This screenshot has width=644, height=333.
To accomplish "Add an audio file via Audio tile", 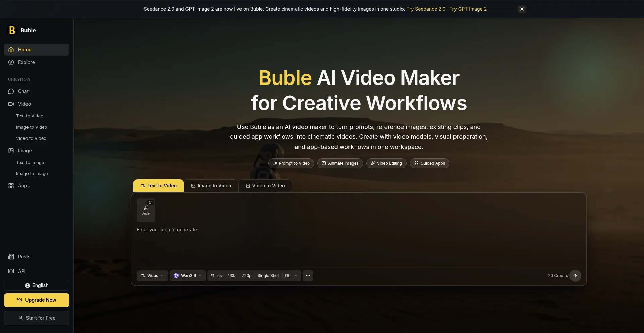I will 146,210.
